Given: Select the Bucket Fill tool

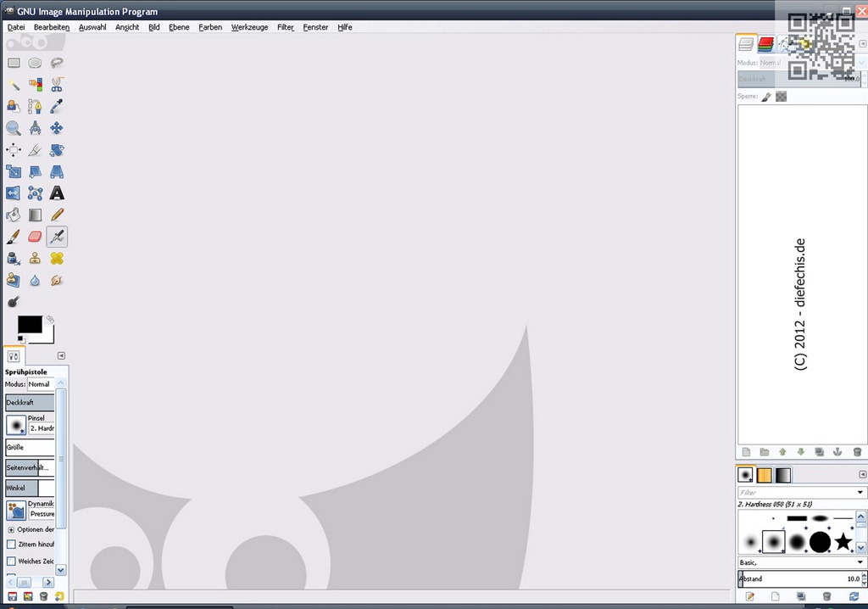Looking at the screenshot, I should [14, 215].
